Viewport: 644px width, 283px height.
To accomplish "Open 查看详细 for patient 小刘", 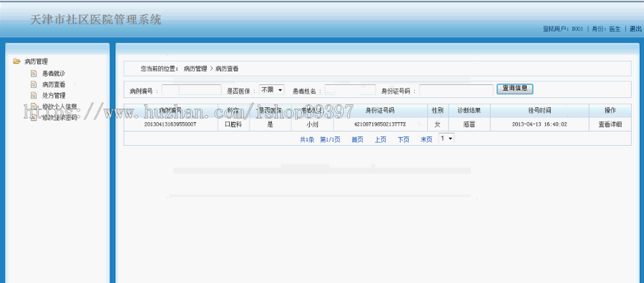I will click(x=610, y=124).
